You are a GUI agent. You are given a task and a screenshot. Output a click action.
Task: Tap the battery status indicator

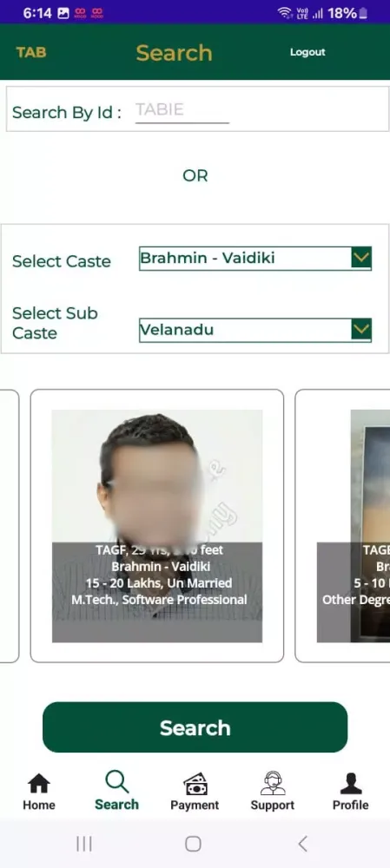[x=363, y=13]
